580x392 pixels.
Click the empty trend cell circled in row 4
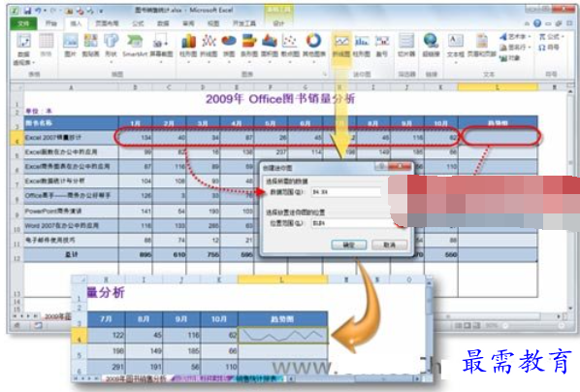point(499,138)
